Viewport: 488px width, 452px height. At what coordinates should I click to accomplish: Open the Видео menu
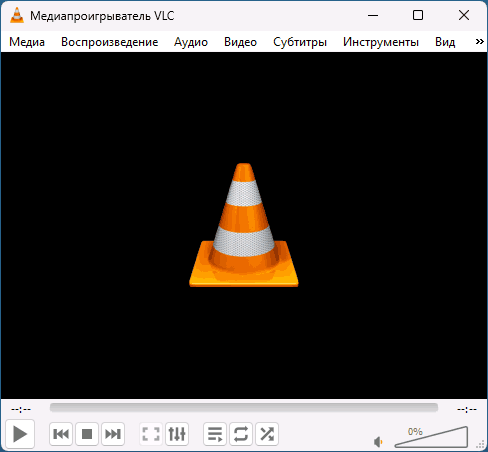pos(240,42)
